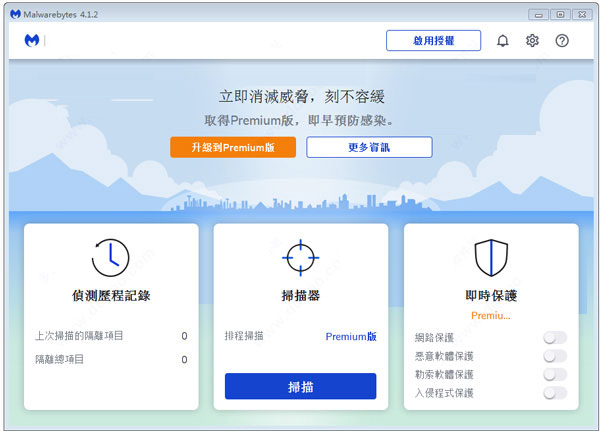Turn on 勒索軟體保護 ransomware protection
The height and width of the screenshot is (431, 600).
pos(554,374)
